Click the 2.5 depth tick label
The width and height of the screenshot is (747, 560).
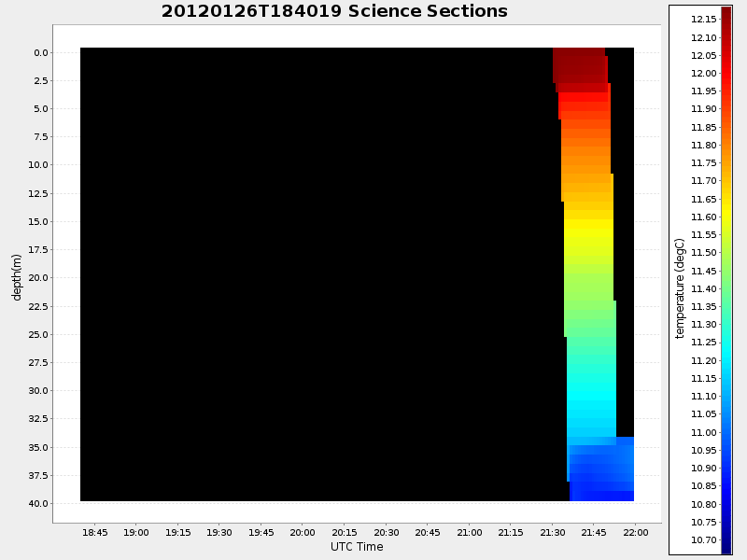(x=41, y=81)
